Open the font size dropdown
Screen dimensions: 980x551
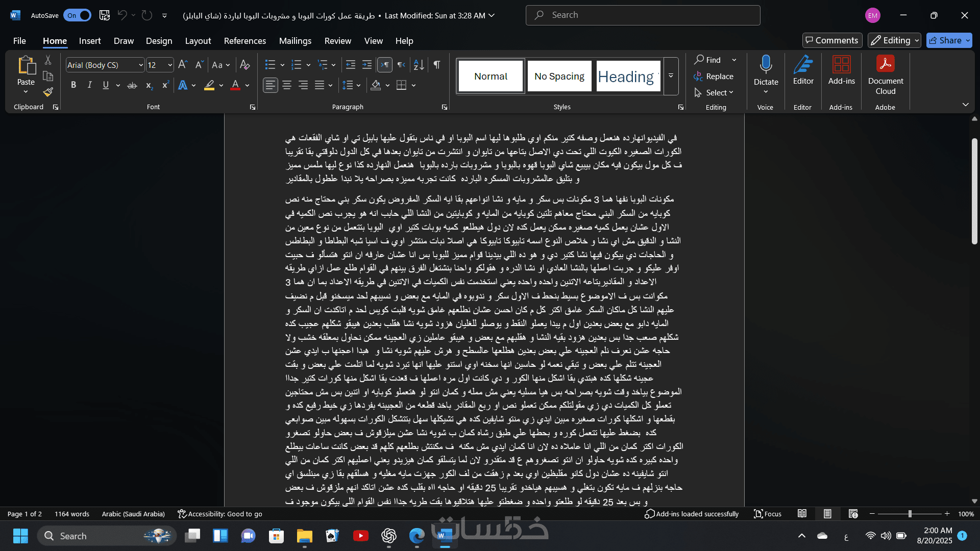[170, 65]
